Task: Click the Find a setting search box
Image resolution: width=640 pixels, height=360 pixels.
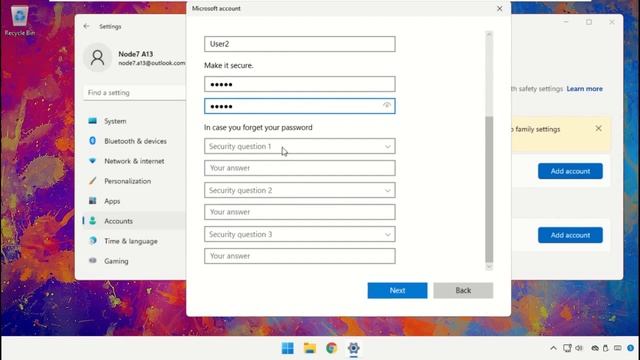Action: [x=135, y=93]
